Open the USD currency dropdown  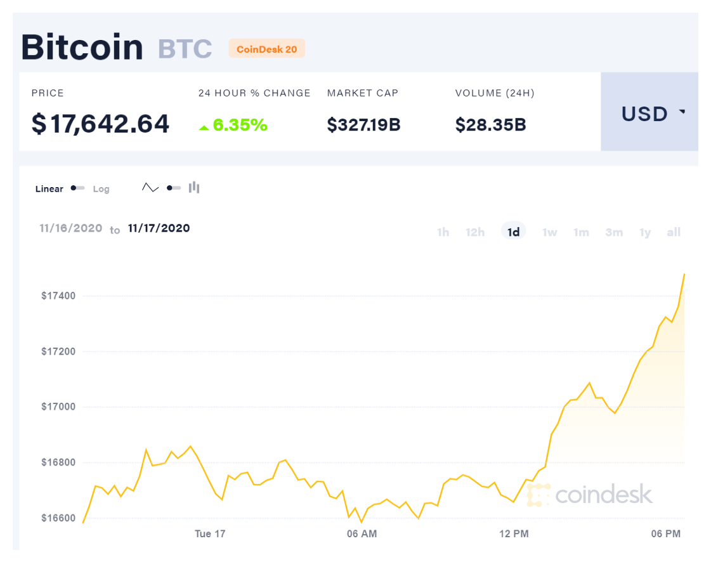point(649,112)
